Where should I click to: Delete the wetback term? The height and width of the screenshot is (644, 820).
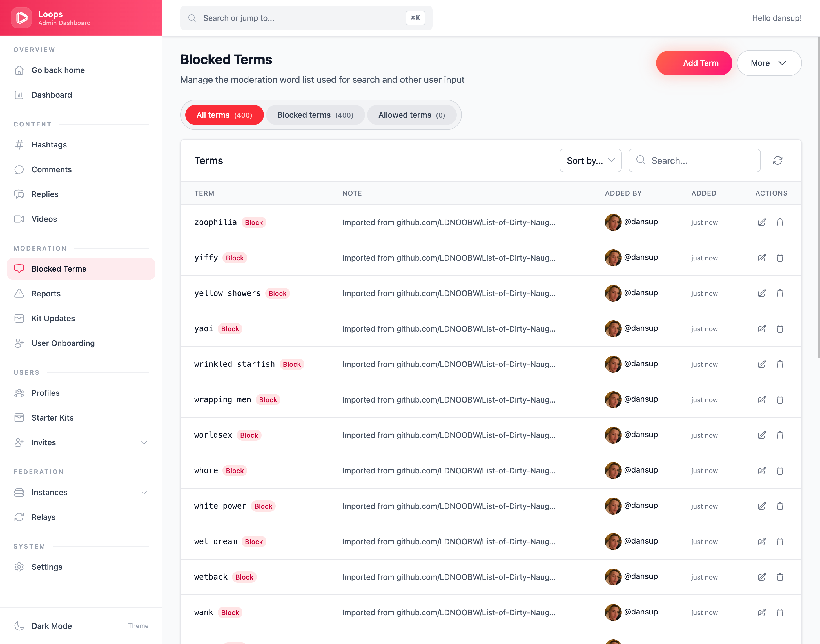tap(780, 577)
